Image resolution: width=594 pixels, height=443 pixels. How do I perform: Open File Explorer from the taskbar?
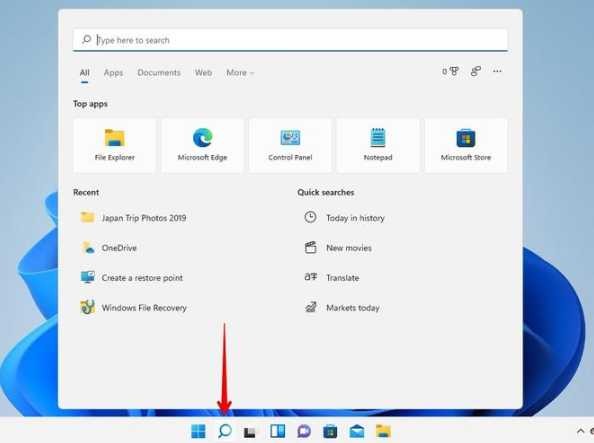tap(383, 431)
